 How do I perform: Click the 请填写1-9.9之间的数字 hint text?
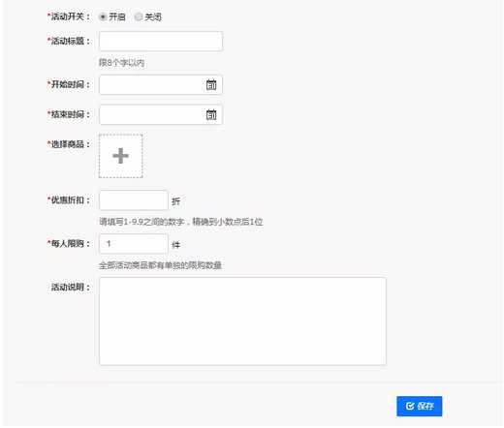pos(180,222)
